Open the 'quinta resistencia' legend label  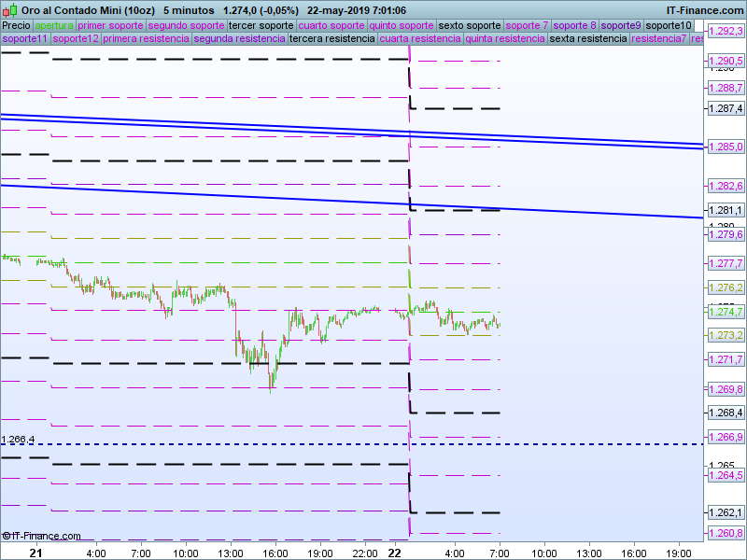tap(505, 38)
